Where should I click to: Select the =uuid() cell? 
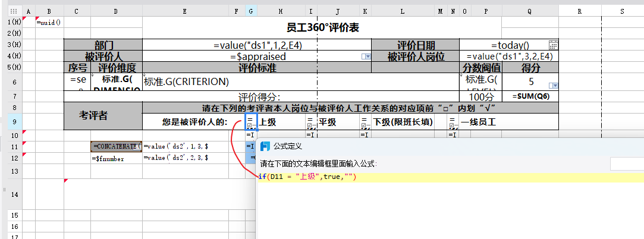click(49, 22)
